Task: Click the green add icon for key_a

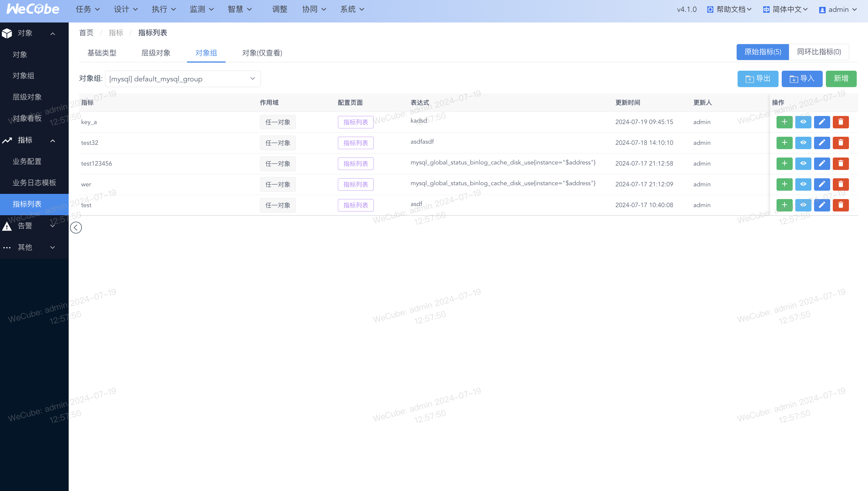Action: pos(784,122)
